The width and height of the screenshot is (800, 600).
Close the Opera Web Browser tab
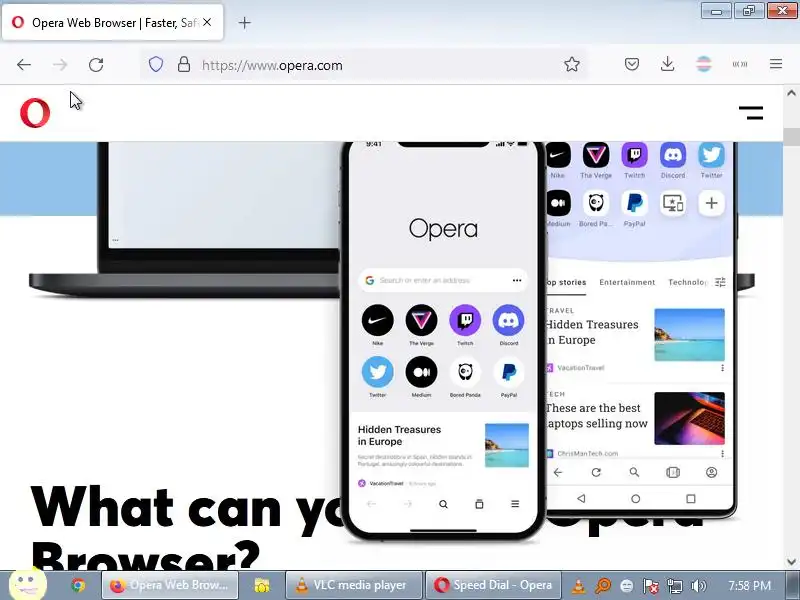(x=207, y=22)
